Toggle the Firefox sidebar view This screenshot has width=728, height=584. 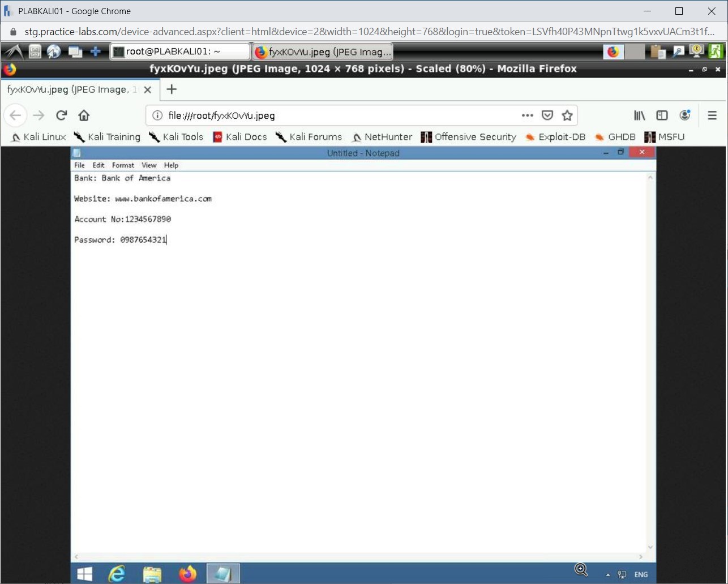[x=662, y=115]
